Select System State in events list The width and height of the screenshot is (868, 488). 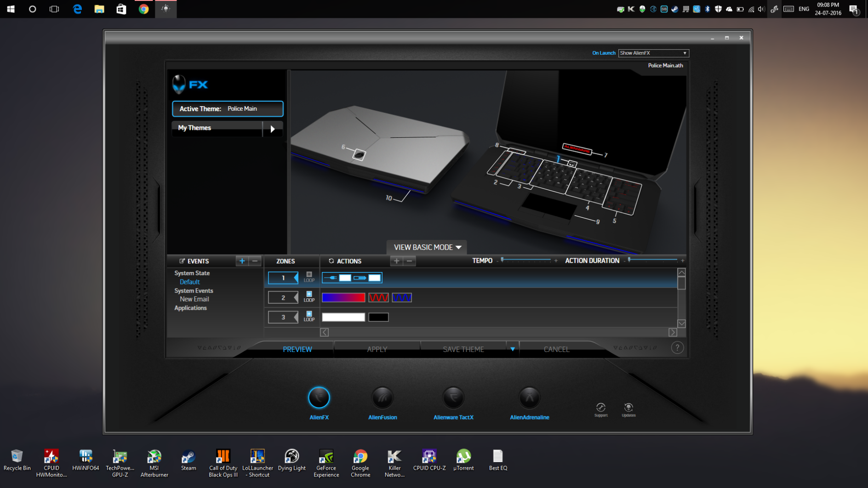(x=192, y=273)
